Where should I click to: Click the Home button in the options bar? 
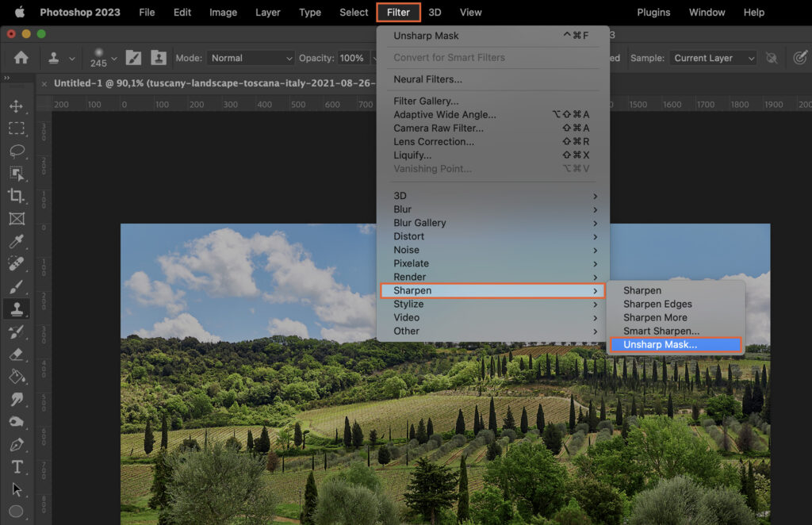21,58
